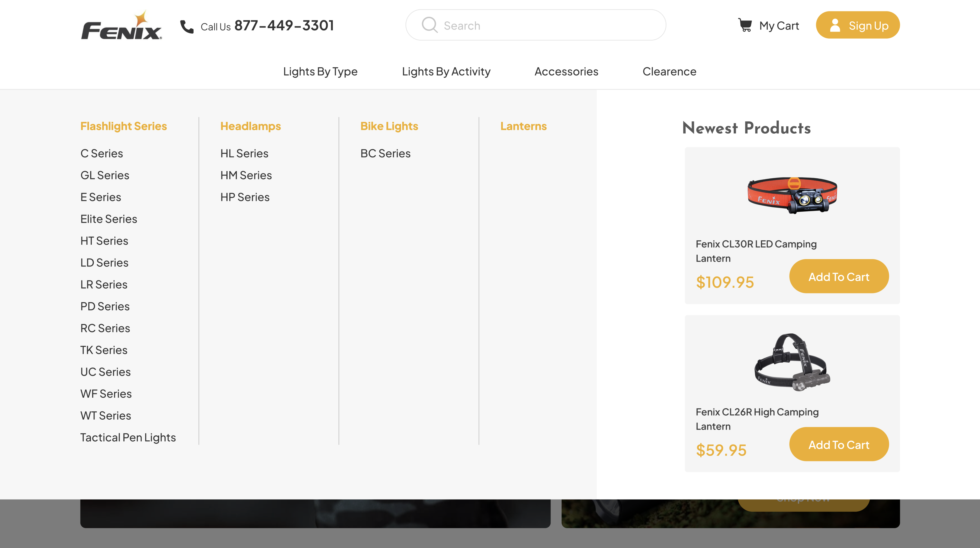The width and height of the screenshot is (980, 548).
Task: Select the Bike Lights heading
Action: pos(389,126)
